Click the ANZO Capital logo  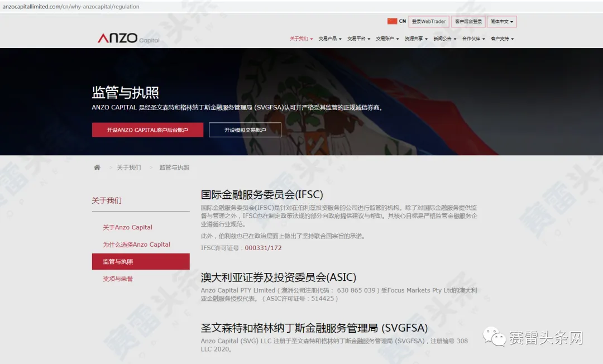coord(128,38)
